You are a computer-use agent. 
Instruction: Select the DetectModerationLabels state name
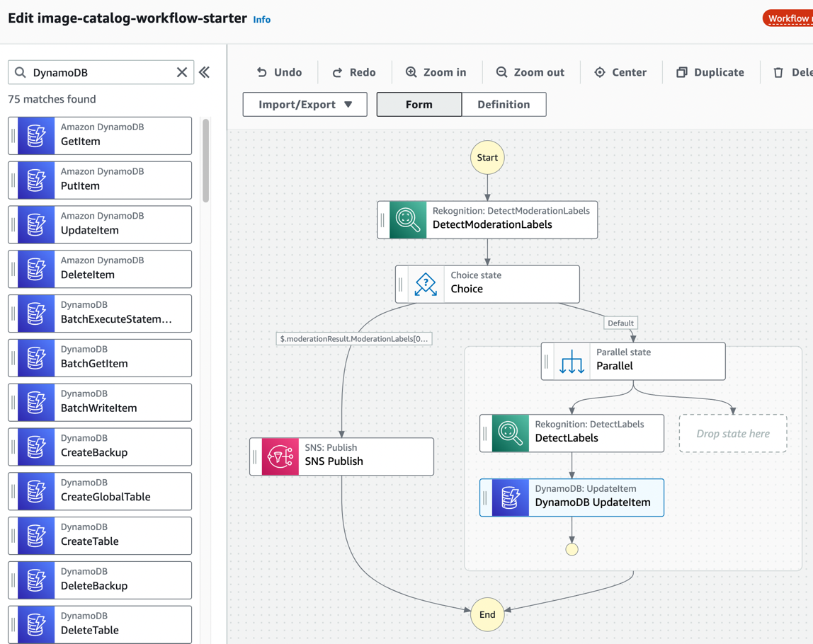point(492,225)
